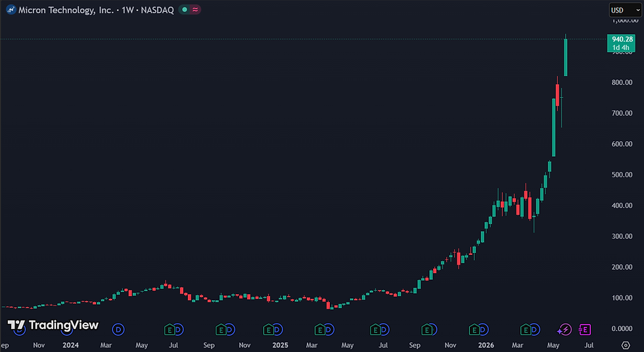This screenshot has width=644, height=352.
Task: Open earnings E marker left of Jul 2025
Action: click(375, 329)
